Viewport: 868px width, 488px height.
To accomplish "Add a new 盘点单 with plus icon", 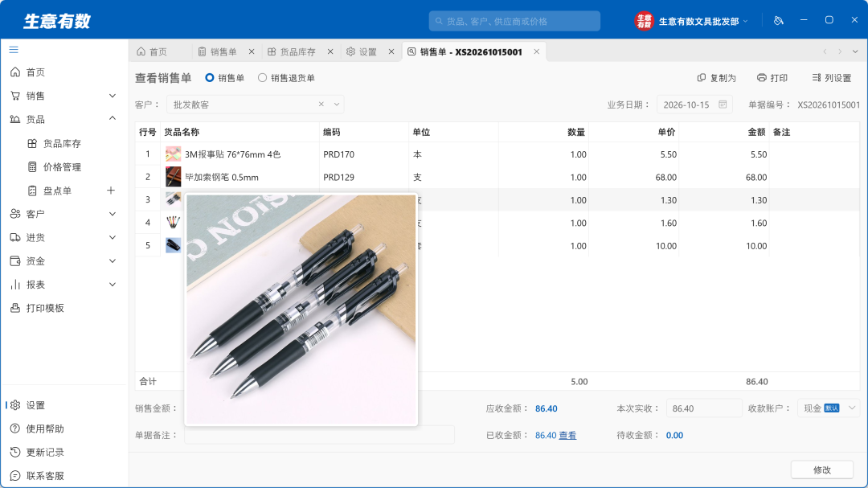I will (x=111, y=191).
